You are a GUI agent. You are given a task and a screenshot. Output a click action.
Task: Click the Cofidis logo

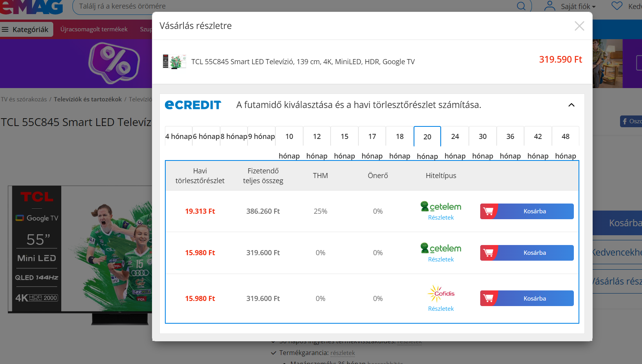[x=441, y=294]
